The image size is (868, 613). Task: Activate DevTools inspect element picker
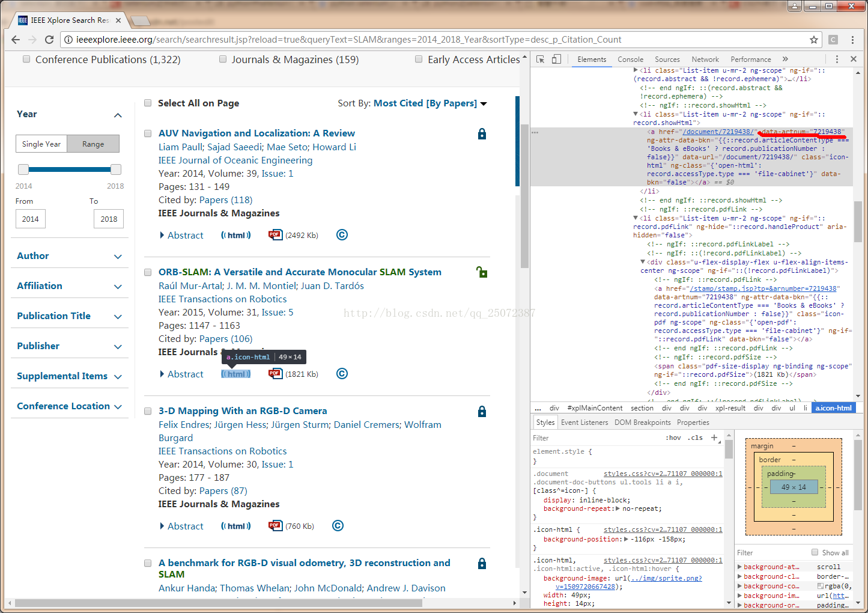point(541,59)
